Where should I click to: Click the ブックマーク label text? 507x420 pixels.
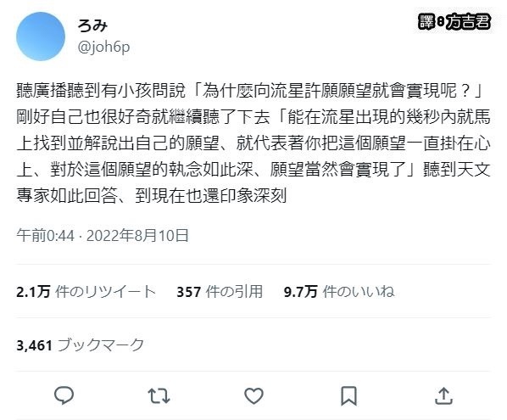(x=101, y=345)
